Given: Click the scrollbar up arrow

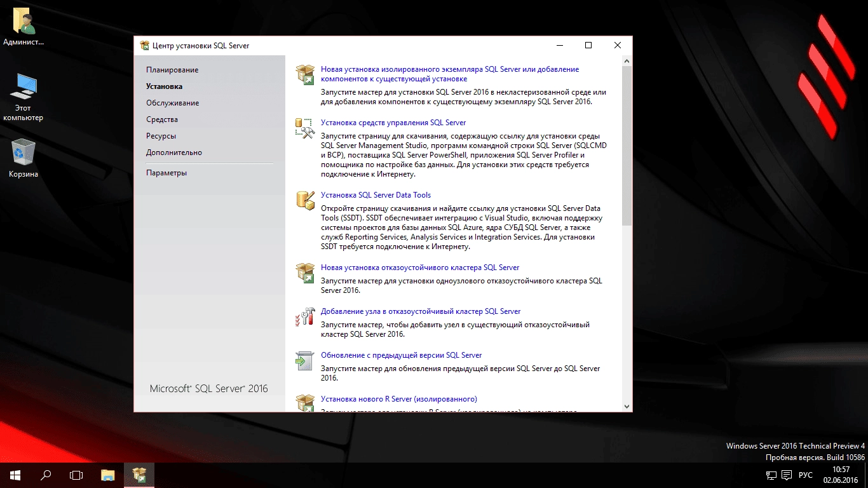Looking at the screenshot, I should click(627, 61).
